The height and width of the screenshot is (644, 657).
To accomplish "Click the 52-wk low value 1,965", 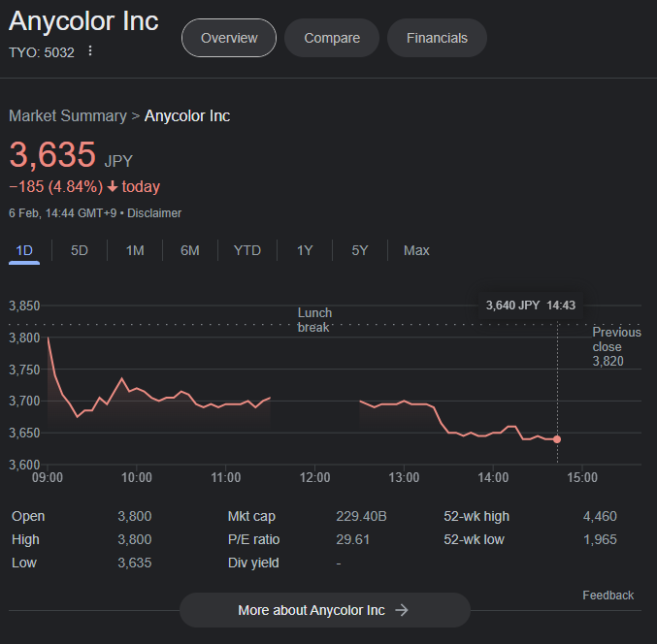I will pos(600,539).
